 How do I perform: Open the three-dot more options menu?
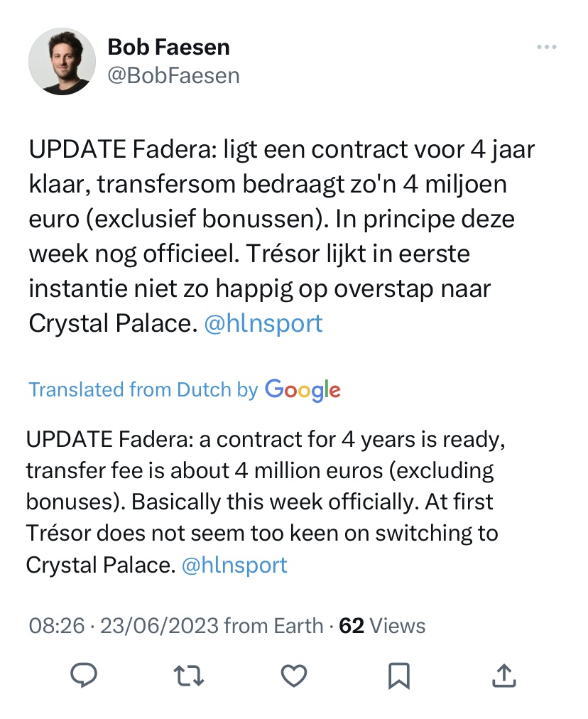(x=546, y=47)
